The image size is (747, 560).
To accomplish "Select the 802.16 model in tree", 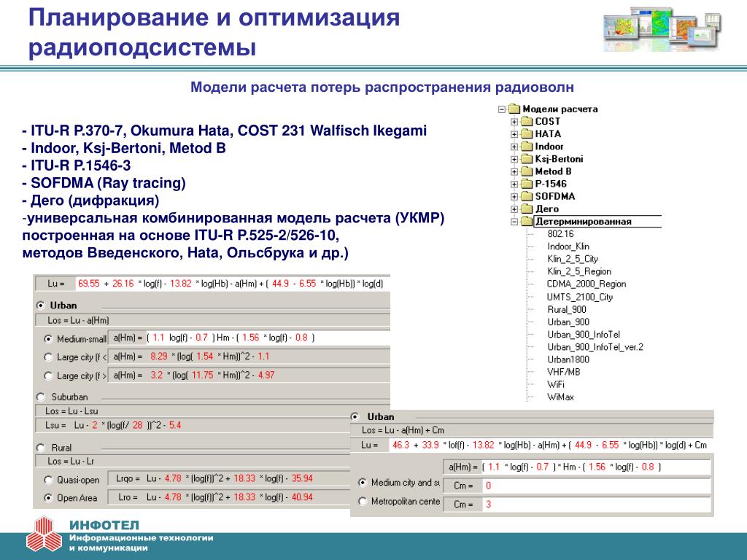I will click(561, 234).
